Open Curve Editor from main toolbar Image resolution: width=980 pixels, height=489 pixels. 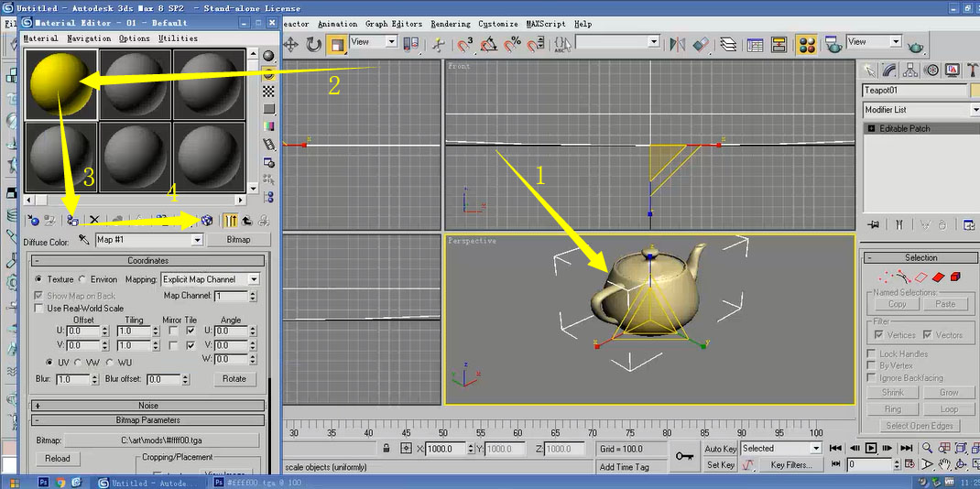(755, 44)
